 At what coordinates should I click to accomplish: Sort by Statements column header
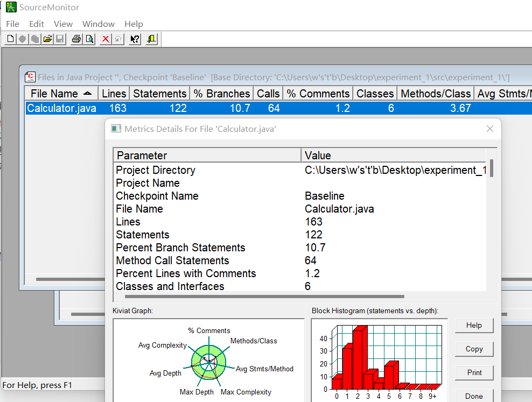160,94
